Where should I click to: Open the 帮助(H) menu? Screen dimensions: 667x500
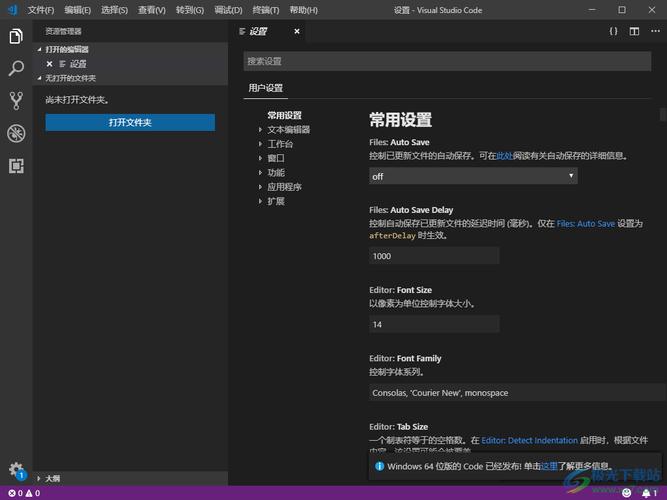point(303,10)
